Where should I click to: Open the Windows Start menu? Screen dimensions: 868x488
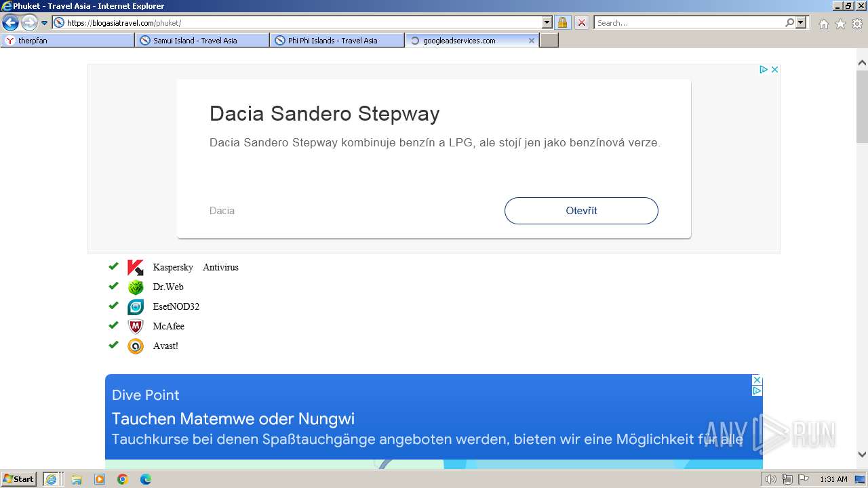click(x=19, y=479)
